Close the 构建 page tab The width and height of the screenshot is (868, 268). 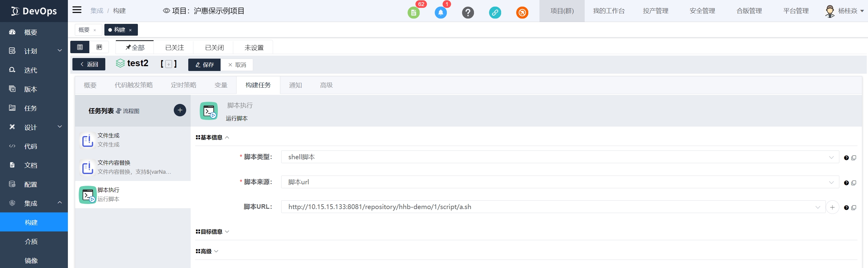pyautogui.click(x=130, y=30)
